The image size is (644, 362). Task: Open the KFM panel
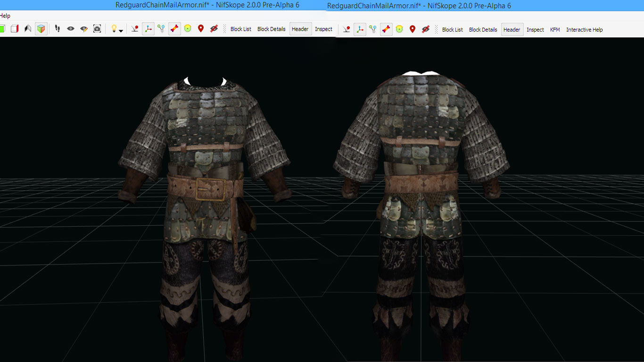(x=555, y=30)
